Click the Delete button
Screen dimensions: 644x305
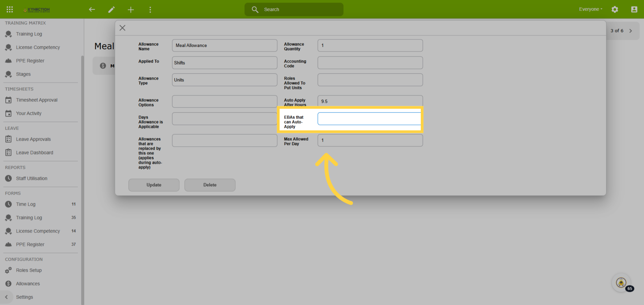pos(210,185)
